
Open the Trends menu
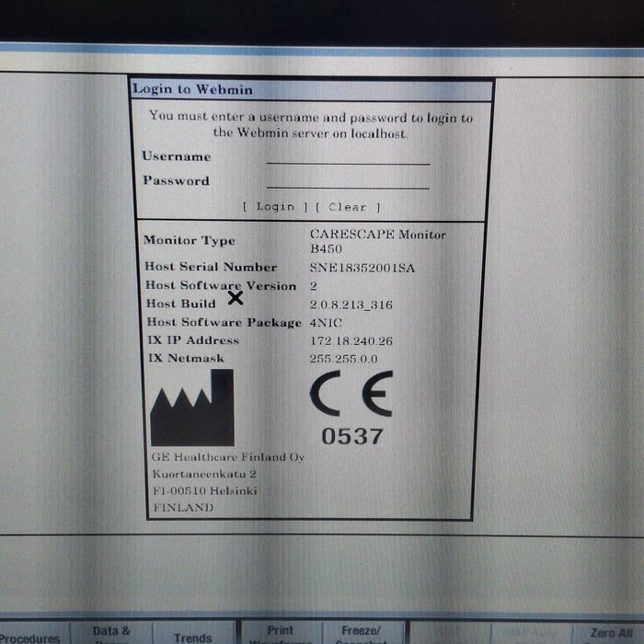coord(193,633)
